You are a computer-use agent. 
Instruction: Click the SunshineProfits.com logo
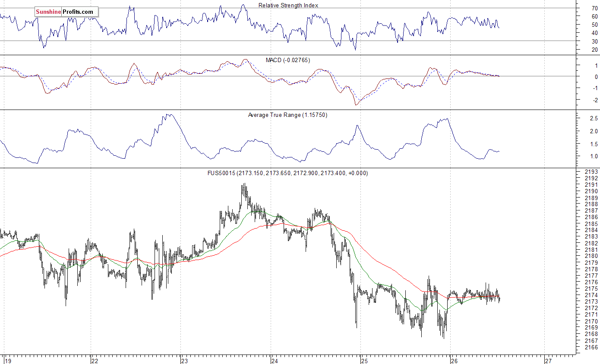point(66,12)
